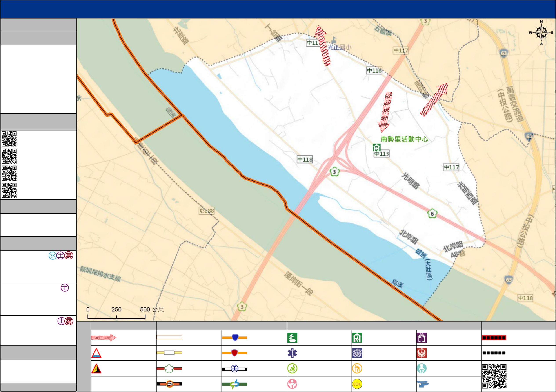The width and height of the screenshot is (556, 392).
Task: Click the orange elderly-person legend icon
Action: pos(357,369)
